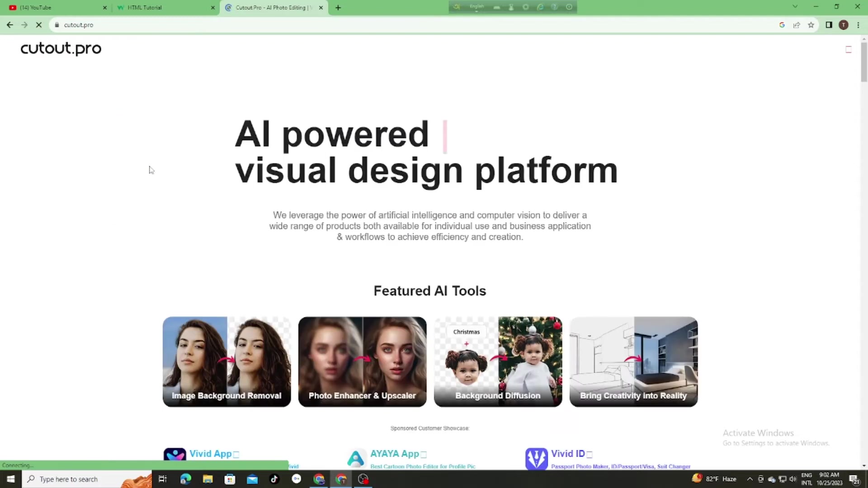Screen dimensions: 868x488
Task: Open the Vivid App link
Action: pyautogui.click(x=210, y=454)
